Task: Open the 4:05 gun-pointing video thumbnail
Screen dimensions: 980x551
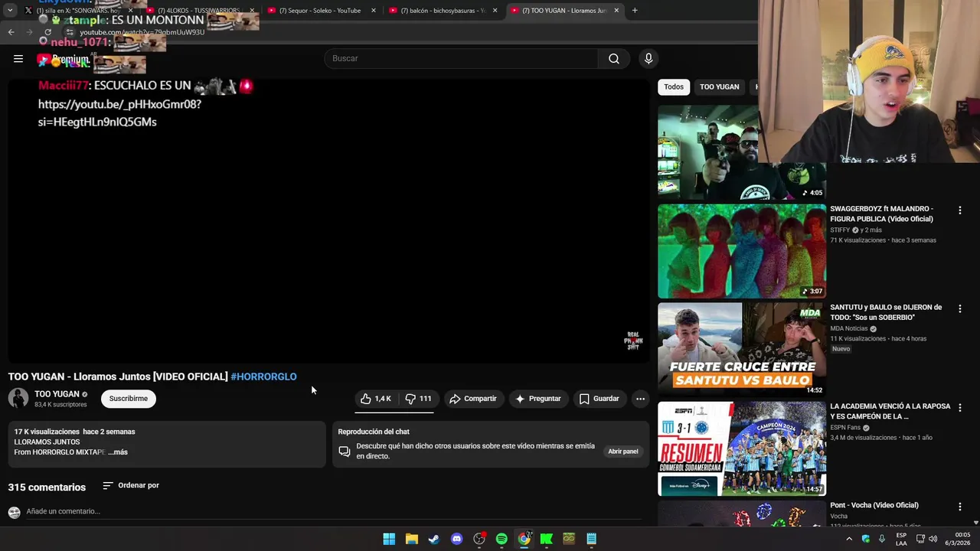Action: pyautogui.click(x=709, y=152)
